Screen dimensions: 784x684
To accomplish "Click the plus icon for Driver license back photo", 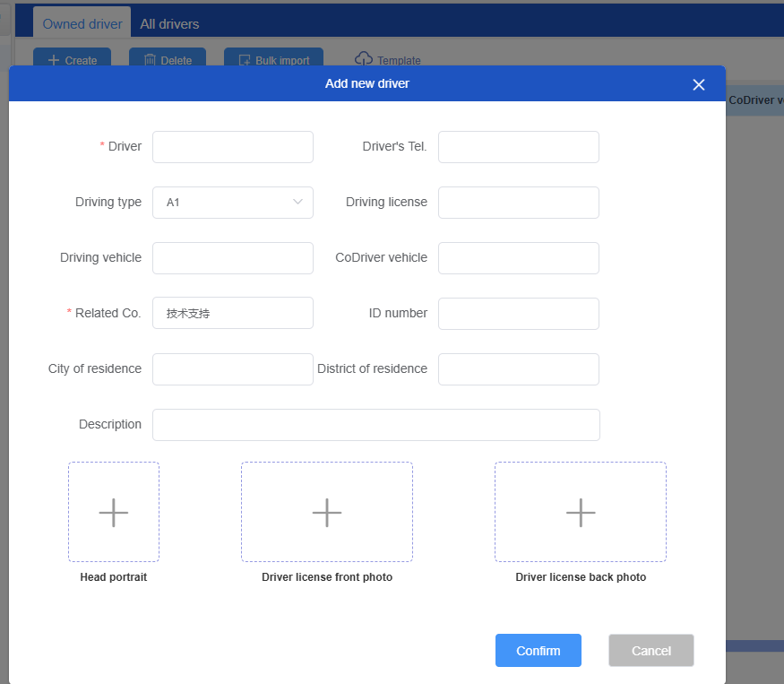I will (x=581, y=513).
